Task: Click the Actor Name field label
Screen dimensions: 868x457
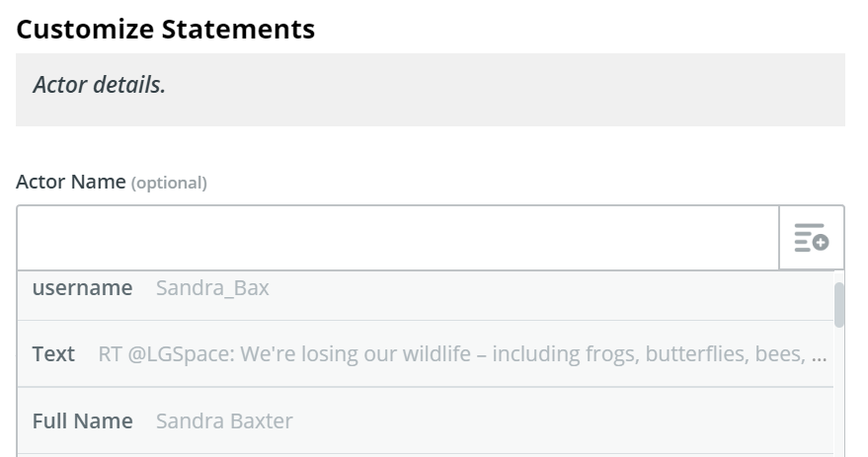Action: (x=71, y=182)
